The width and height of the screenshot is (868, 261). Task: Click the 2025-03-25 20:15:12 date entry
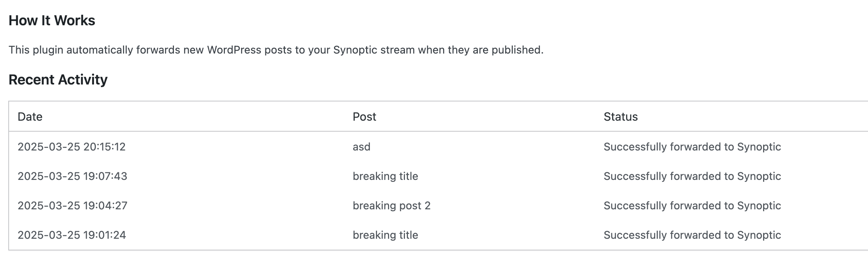[71, 147]
